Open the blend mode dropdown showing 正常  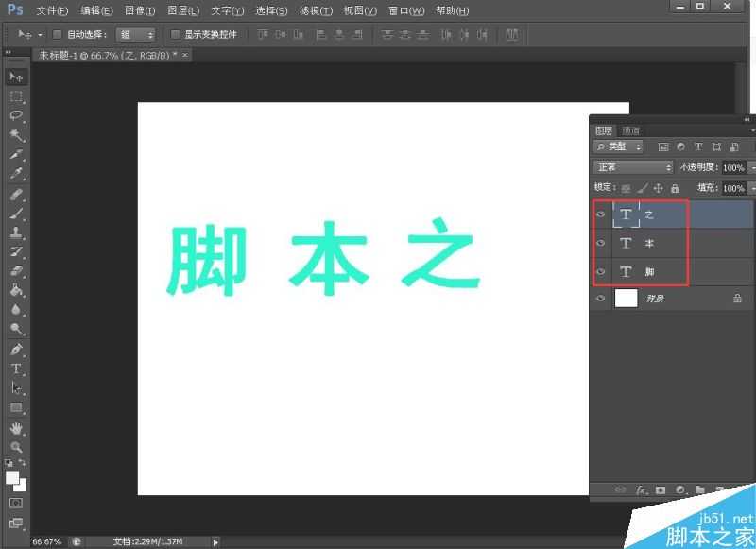632,166
